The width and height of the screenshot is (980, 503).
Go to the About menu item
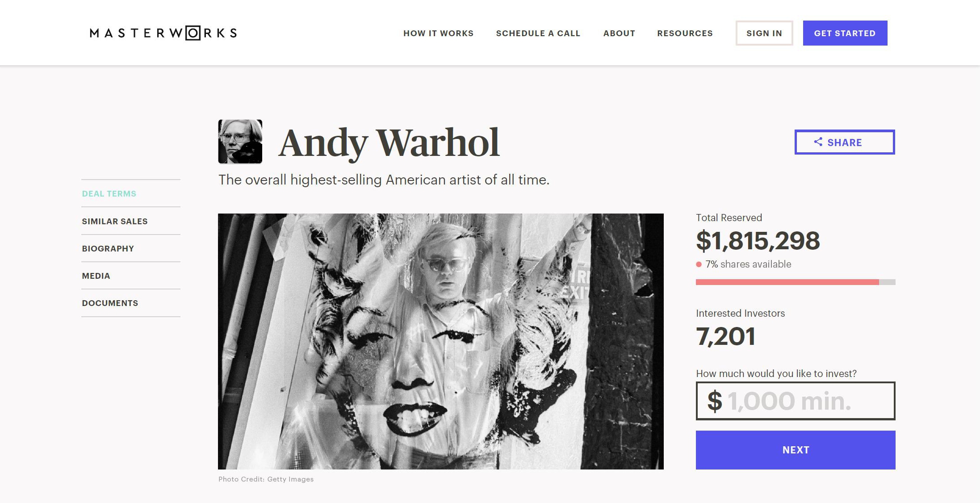619,33
